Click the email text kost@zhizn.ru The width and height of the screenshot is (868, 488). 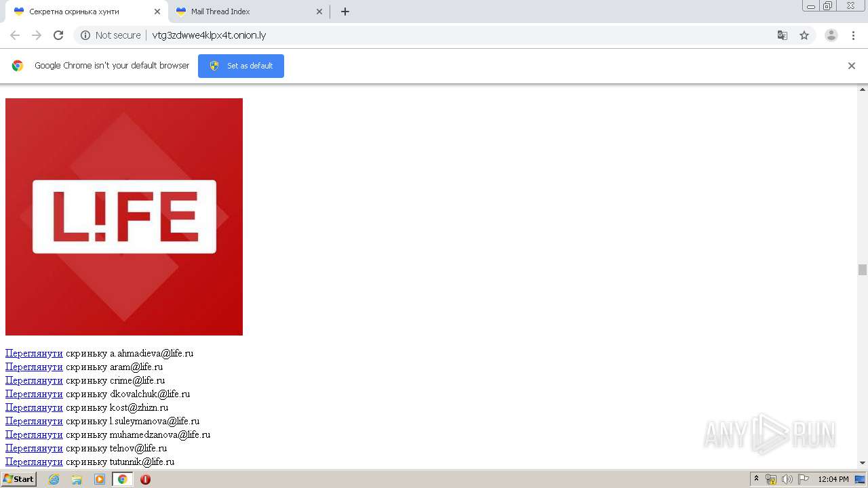tap(139, 407)
